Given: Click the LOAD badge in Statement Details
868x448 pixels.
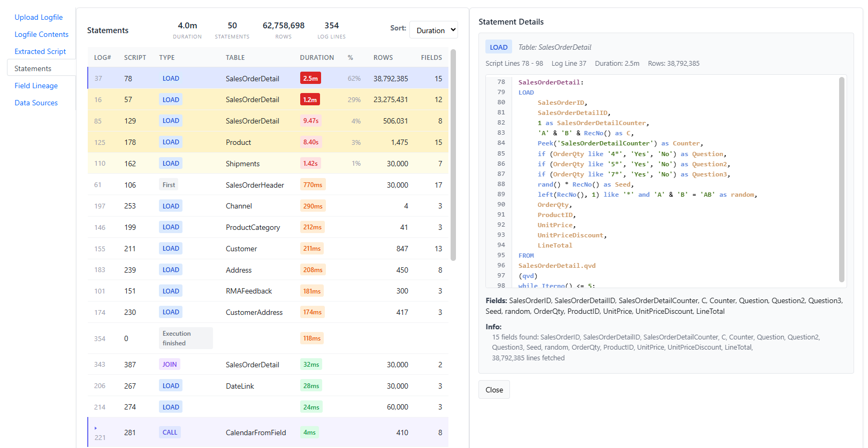Looking at the screenshot, I should click(x=499, y=47).
